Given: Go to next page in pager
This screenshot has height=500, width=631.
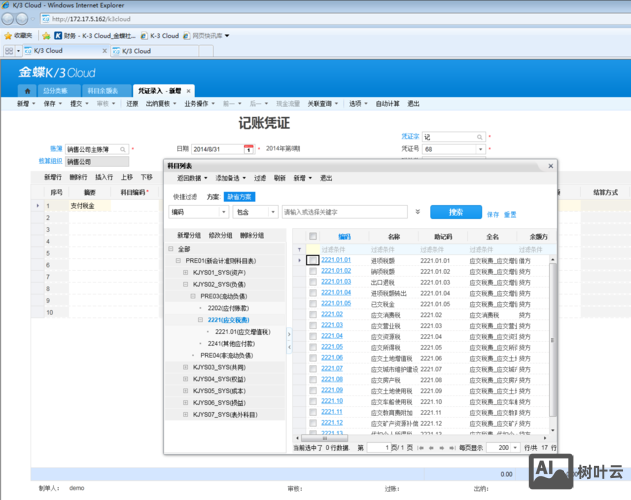Looking at the screenshot, I should (441, 448).
